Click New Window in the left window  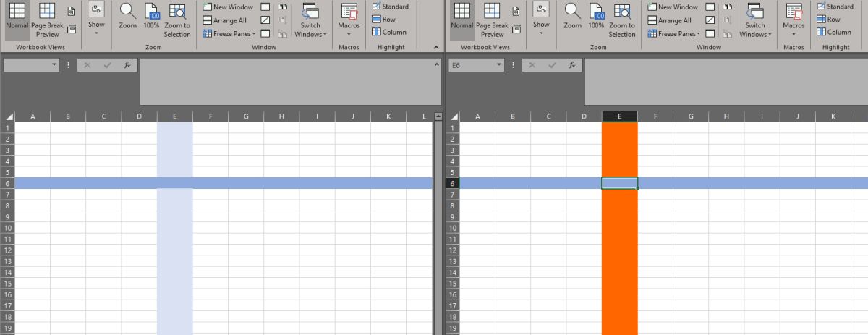click(228, 7)
